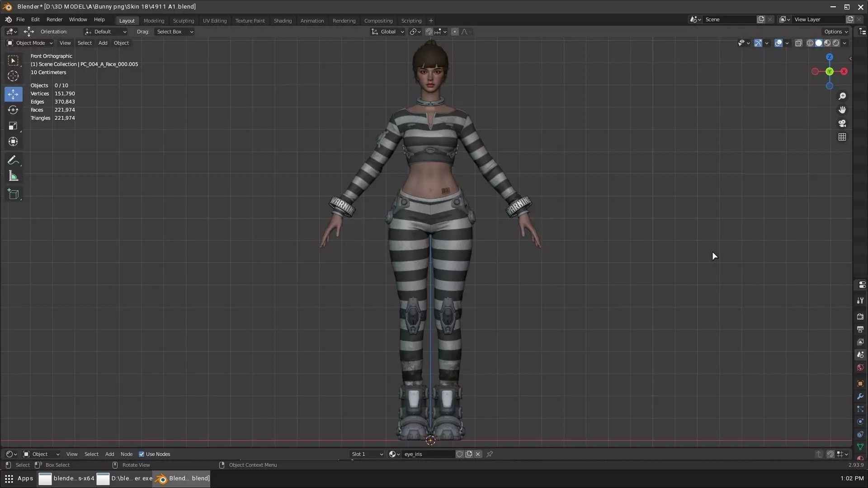Screen dimensions: 868x488
Task: Toggle snapping magnet in viewport header
Action: click(429, 32)
